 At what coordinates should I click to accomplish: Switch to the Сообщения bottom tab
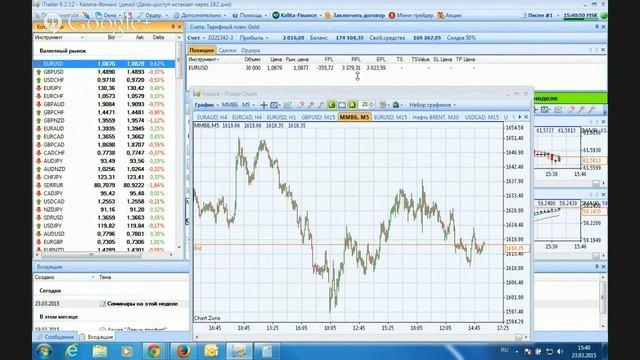pyautogui.click(x=56, y=337)
